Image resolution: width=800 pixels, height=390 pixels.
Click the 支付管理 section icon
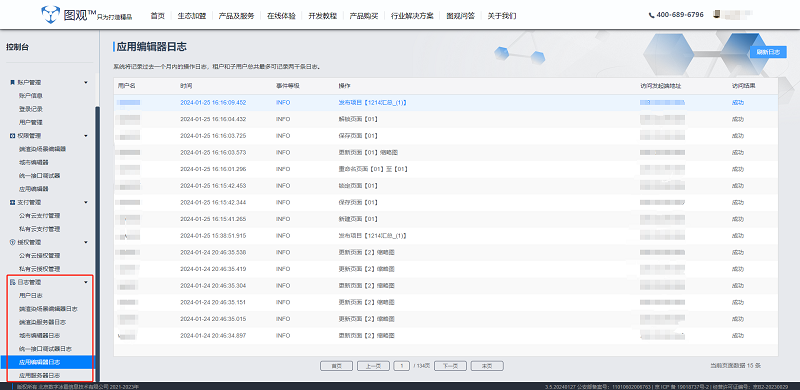[13, 203]
